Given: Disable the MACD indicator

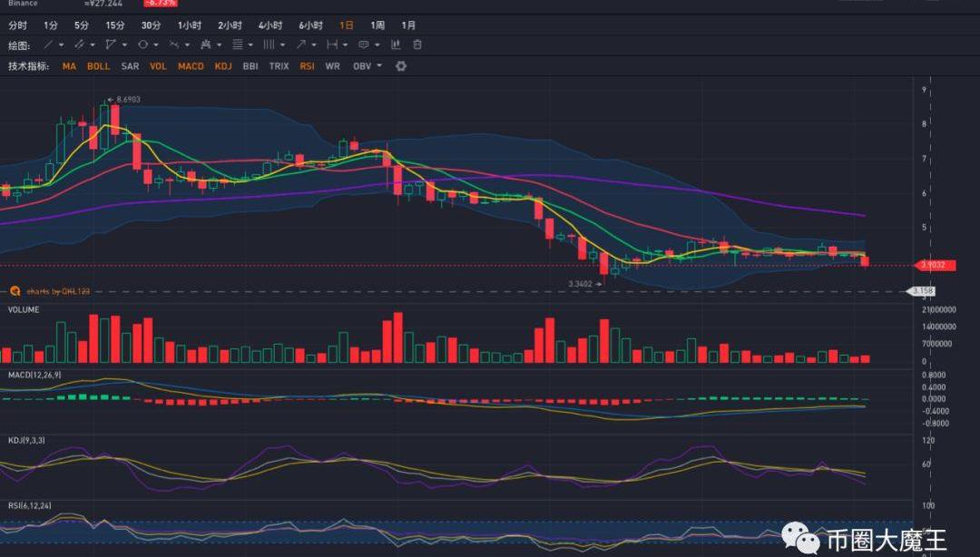Looking at the screenshot, I should (x=191, y=66).
